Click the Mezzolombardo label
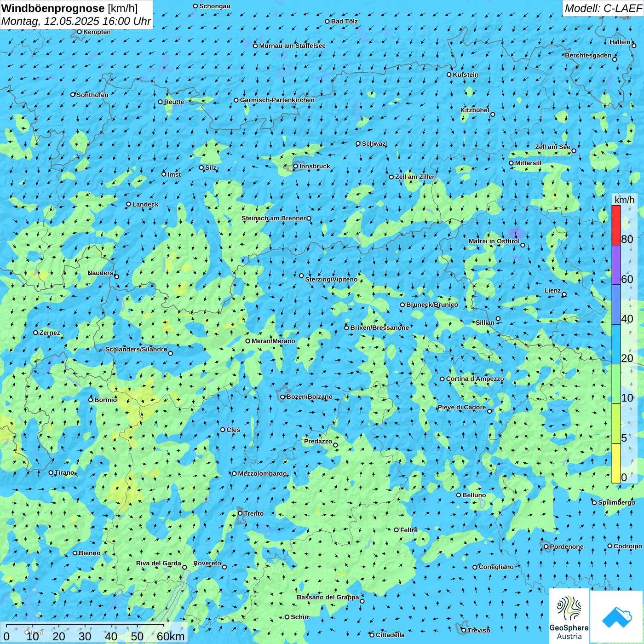Screen dimensions: 644x644 click(262, 473)
